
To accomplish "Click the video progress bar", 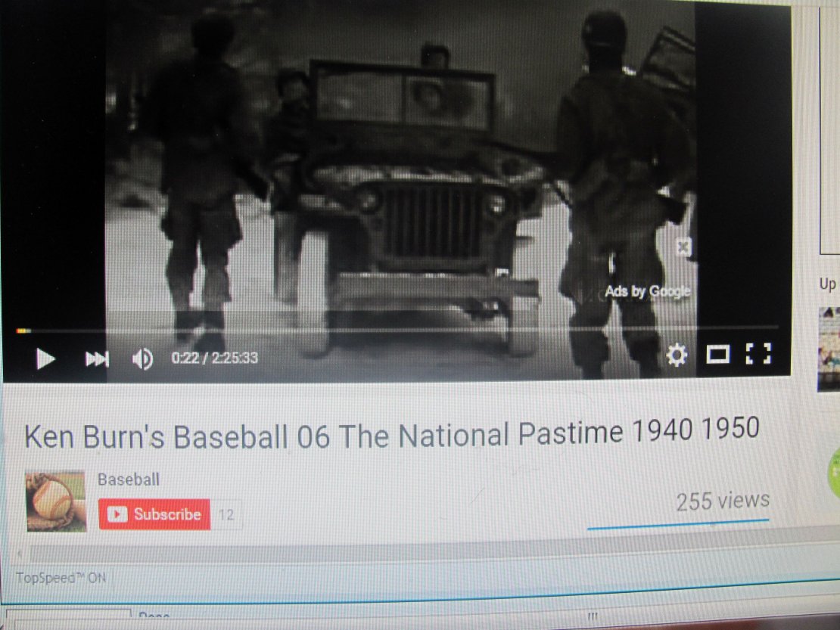I will (397, 329).
